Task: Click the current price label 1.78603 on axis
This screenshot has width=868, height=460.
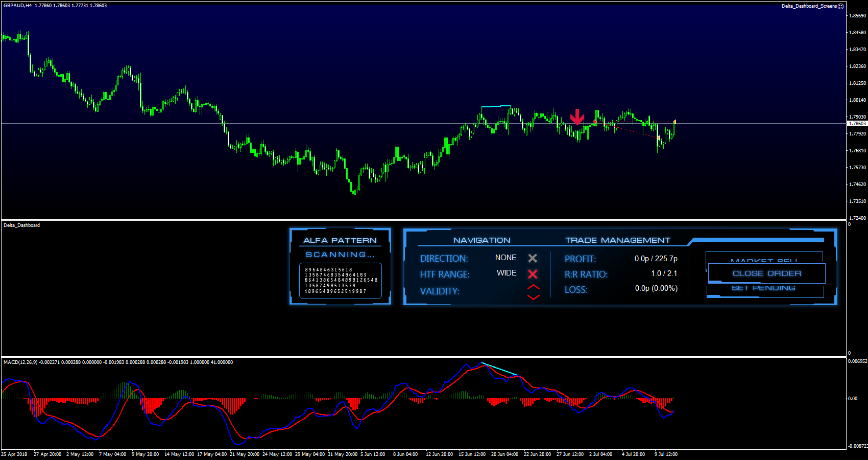Action: pyautogui.click(x=857, y=124)
